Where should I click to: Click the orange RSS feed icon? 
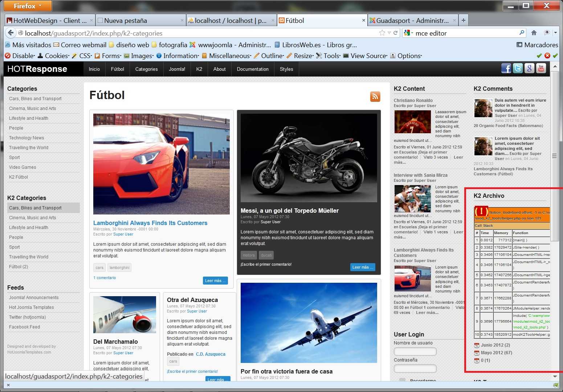pyautogui.click(x=375, y=97)
